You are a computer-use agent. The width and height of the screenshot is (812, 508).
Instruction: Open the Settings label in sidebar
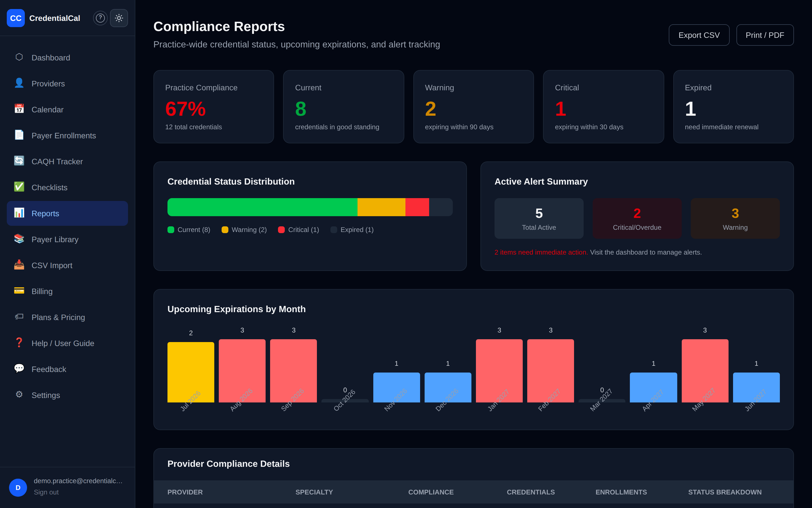coord(46,395)
